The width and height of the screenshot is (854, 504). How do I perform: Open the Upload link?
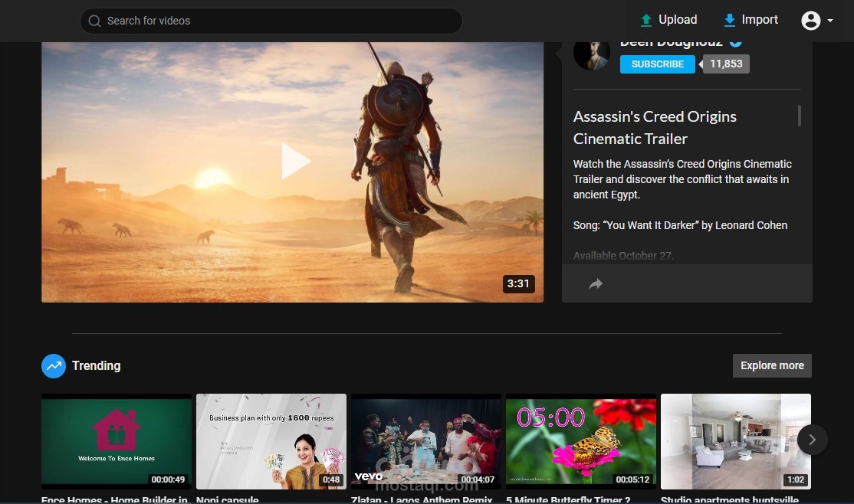(678, 20)
